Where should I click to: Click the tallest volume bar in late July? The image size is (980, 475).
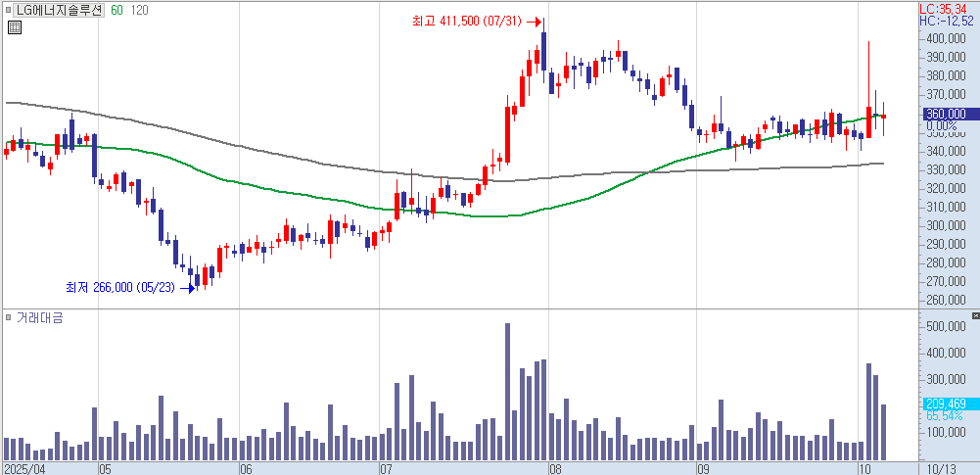tap(507, 392)
